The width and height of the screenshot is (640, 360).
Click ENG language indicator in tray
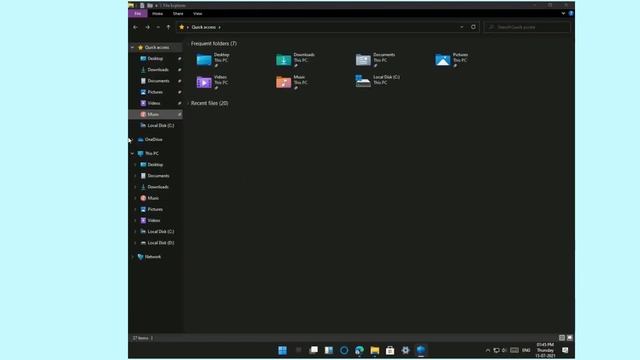(526, 350)
